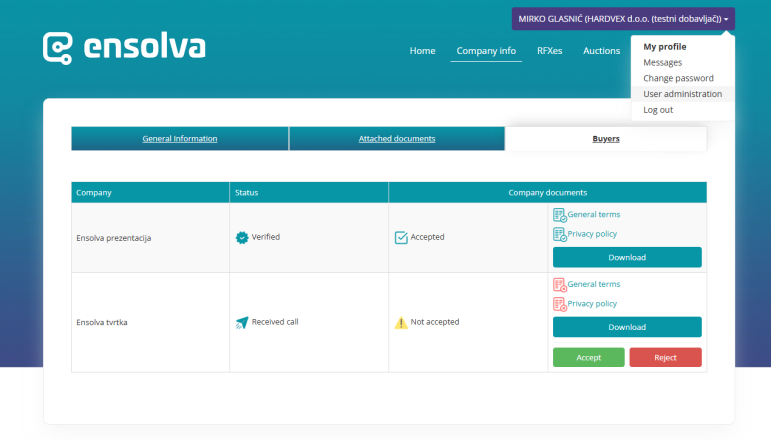Click General terms document icon for Ensolva prezentacija

(559, 215)
